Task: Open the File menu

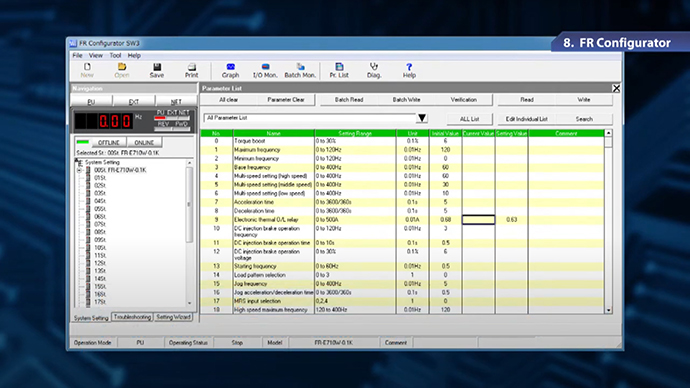Action: tap(77, 55)
